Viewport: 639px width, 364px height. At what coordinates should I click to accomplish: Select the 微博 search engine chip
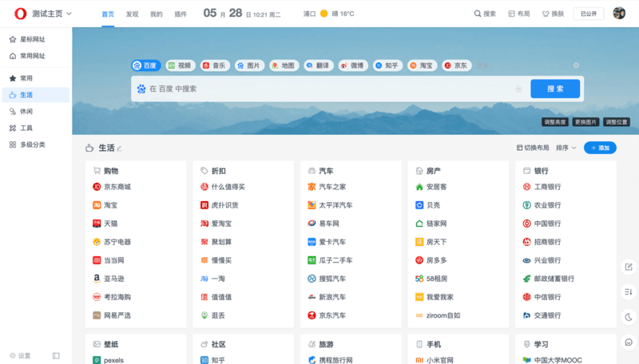click(353, 65)
